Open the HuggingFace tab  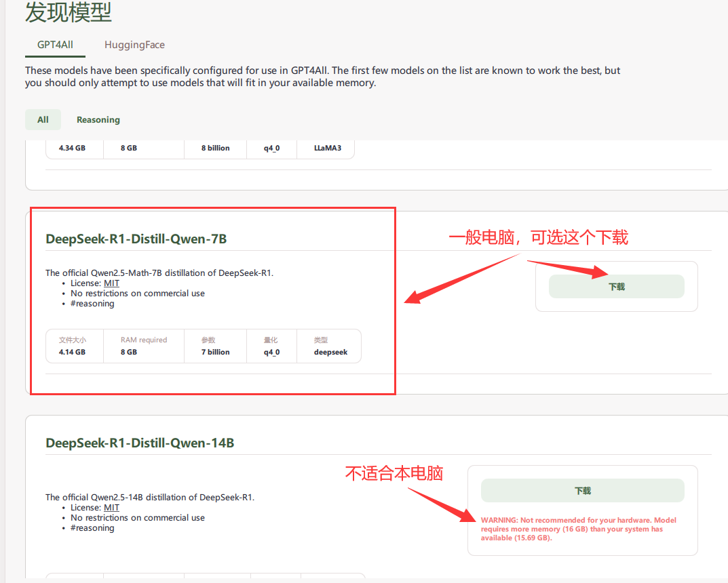(134, 45)
